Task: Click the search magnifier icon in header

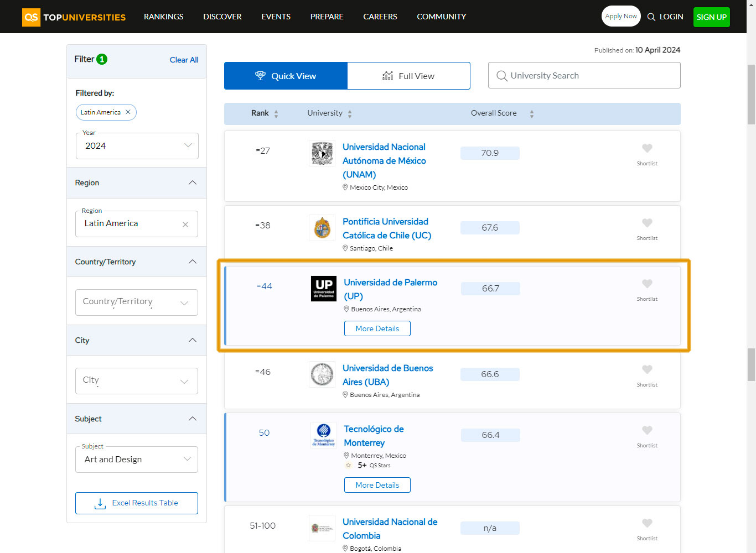Action: click(x=651, y=17)
